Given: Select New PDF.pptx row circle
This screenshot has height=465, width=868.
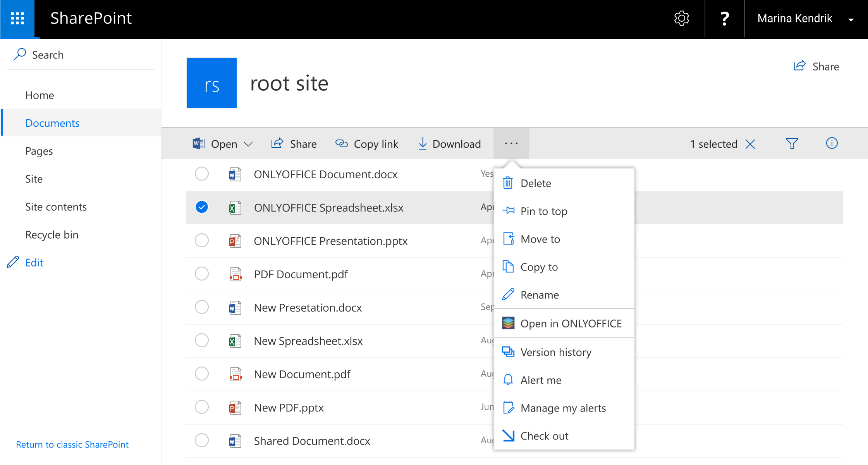Looking at the screenshot, I should point(202,407).
